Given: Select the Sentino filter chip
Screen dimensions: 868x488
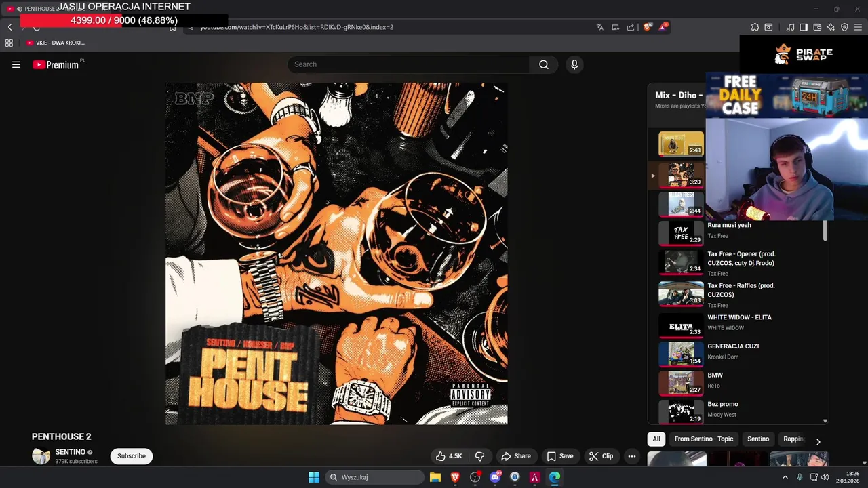Looking at the screenshot, I should click(758, 439).
